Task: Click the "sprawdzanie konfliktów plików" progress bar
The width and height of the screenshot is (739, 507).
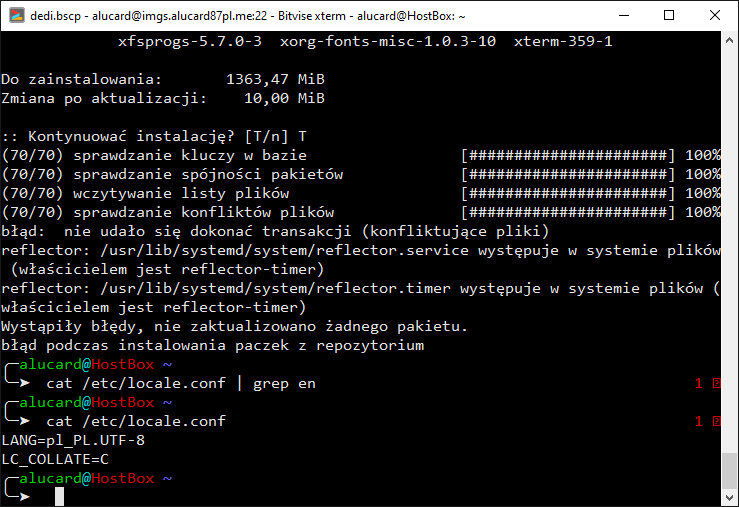Action: click(568, 212)
